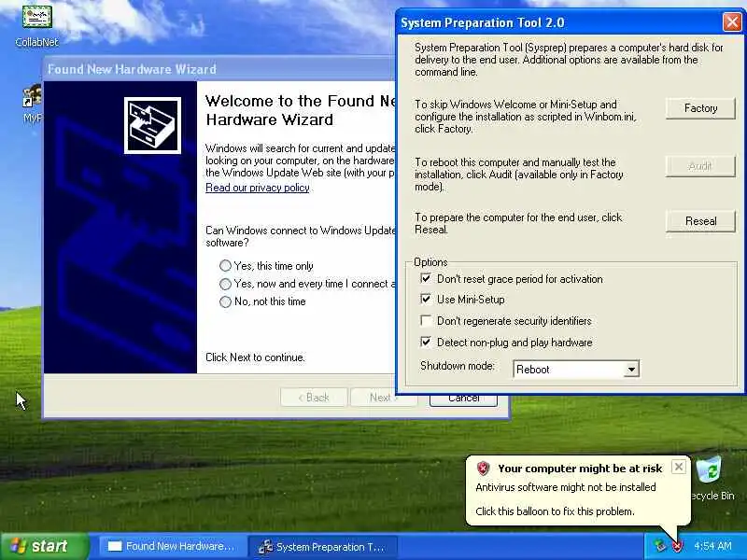Dismiss the security risk balloon
The width and height of the screenshot is (747, 560).
679,468
